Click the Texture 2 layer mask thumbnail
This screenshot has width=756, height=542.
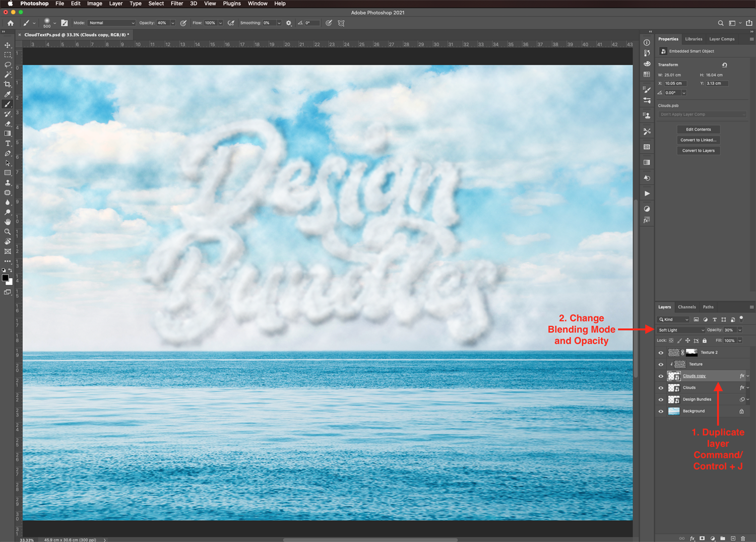coord(692,353)
